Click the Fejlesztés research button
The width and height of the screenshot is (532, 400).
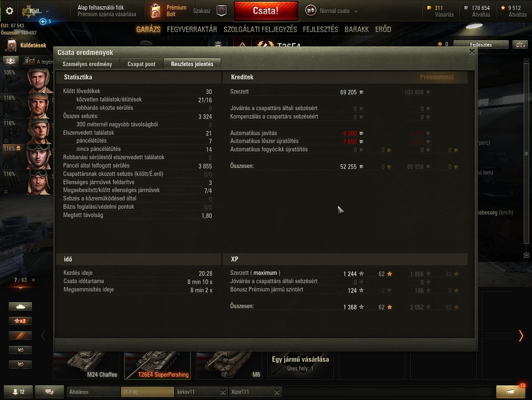pos(481,44)
